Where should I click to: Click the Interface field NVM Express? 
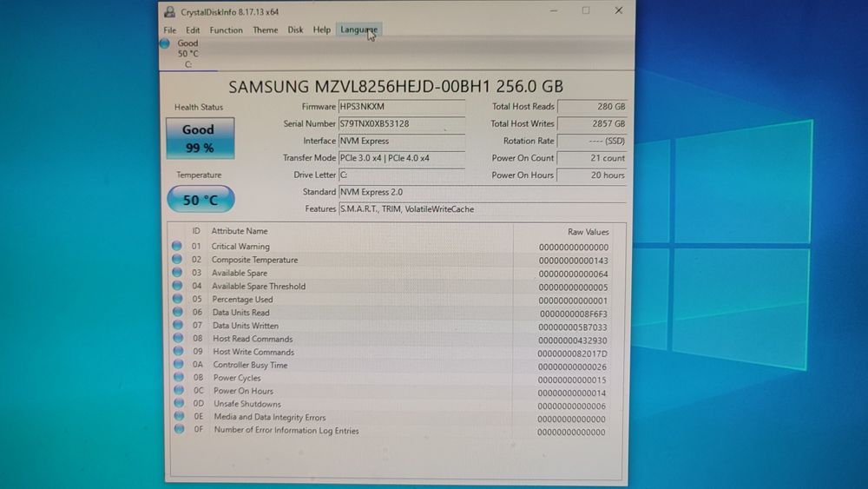[402, 141]
